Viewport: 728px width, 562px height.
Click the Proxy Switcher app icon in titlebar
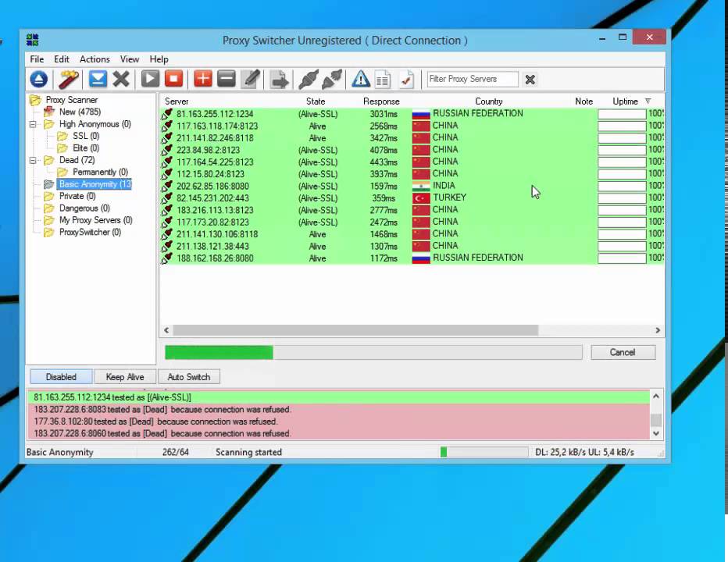[33, 40]
